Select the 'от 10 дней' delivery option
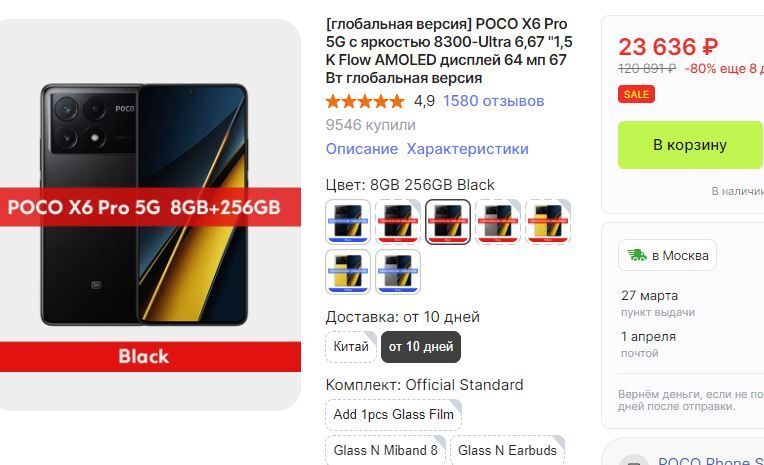This screenshot has width=764, height=465. 421,347
